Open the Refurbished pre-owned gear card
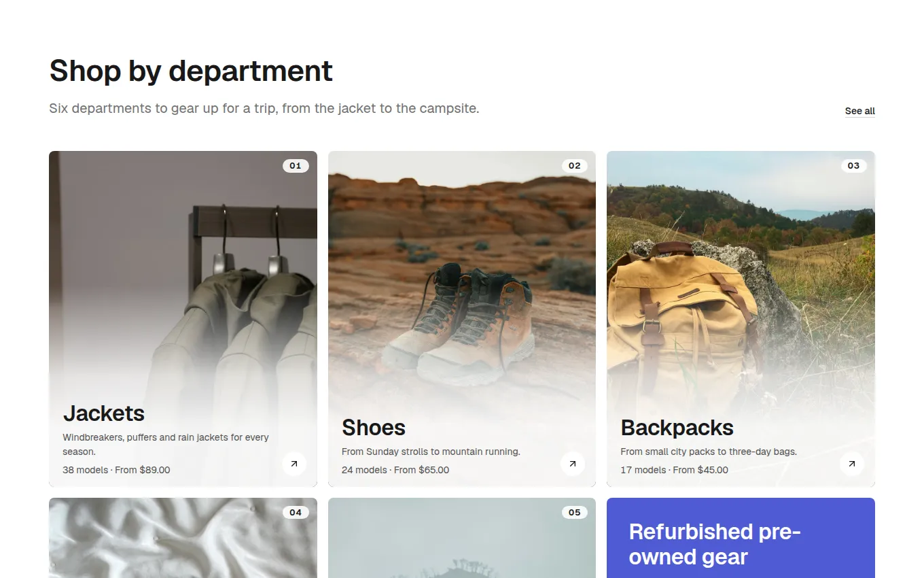 (x=741, y=538)
